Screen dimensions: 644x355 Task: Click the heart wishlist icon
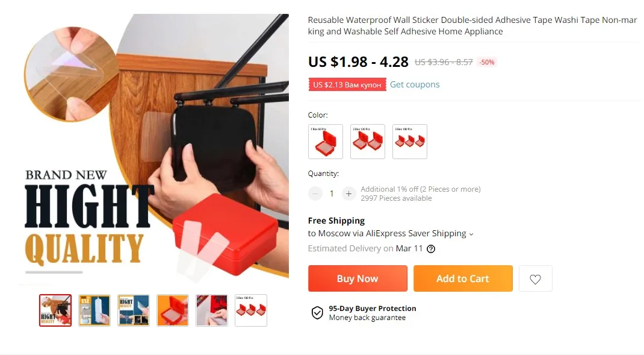click(535, 279)
